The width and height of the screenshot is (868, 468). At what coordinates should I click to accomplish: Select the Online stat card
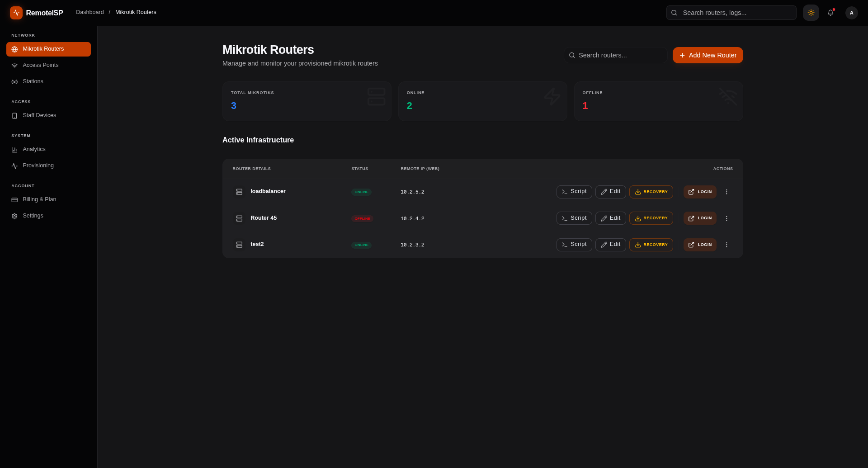pyautogui.click(x=483, y=101)
